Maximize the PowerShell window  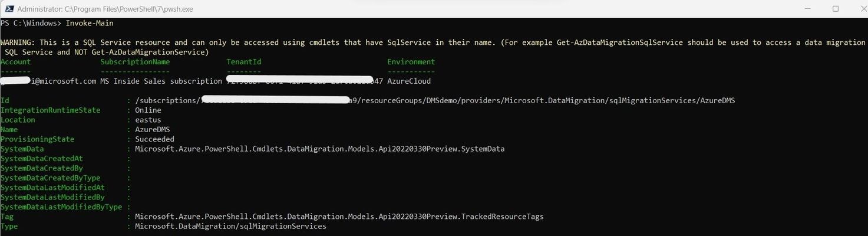[x=836, y=9]
